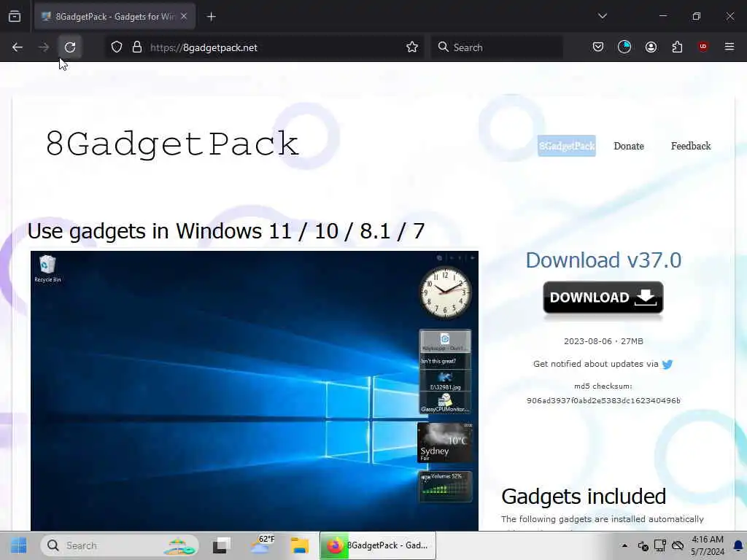Open Task View on the taskbar
747x560 pixels.
(221, 545)
